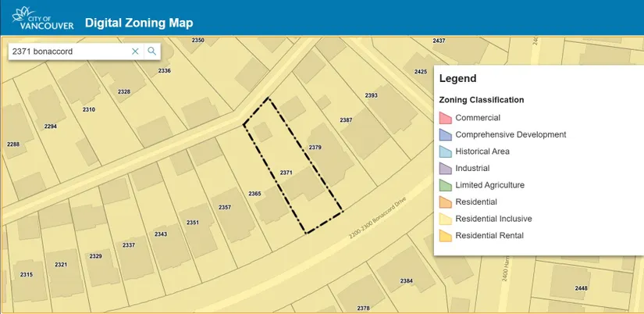Click the orange Residential legend swatch
644x314 pixels.
pos(445,202)
